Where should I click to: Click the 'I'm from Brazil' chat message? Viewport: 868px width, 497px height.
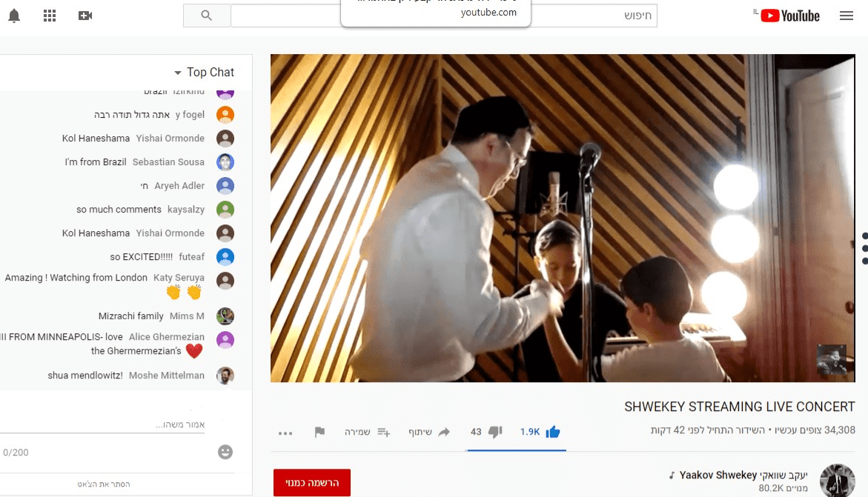pos(95,162)
